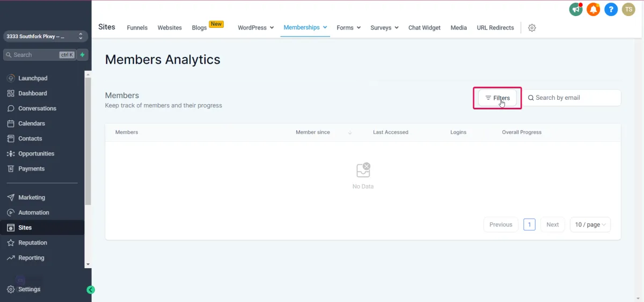The height and width of the screenshot is (302, 644).
Task: Click the Last Accessed column header
Action: click(x=391, y=132)
